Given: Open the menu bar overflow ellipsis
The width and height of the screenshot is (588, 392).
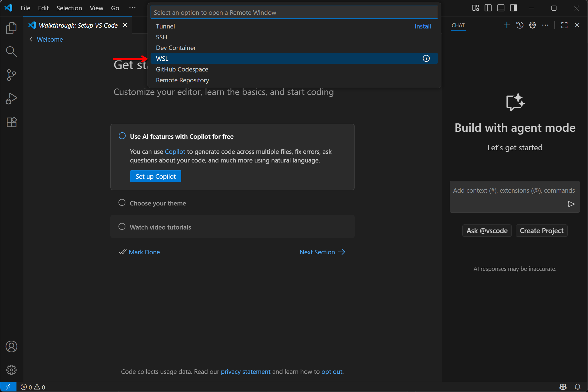Looking at the screenshot, I should 132,8.
